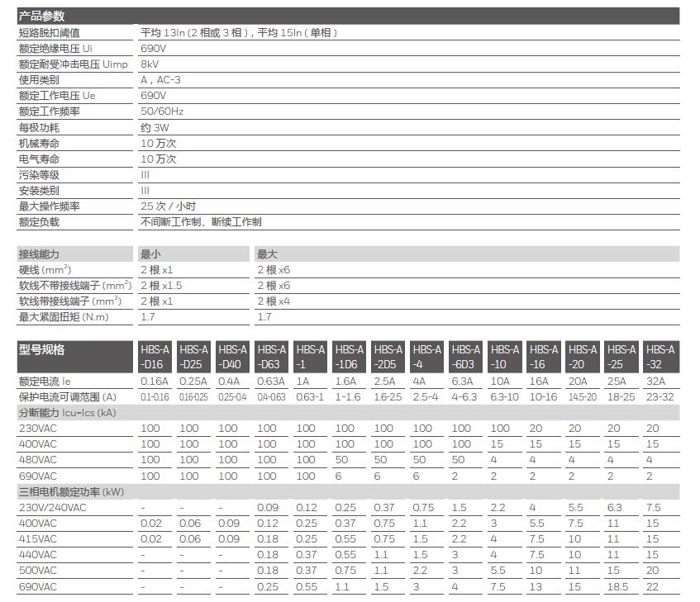The image size is (700, 602).
Task: Select the 最大 column header
Action: 467,254
